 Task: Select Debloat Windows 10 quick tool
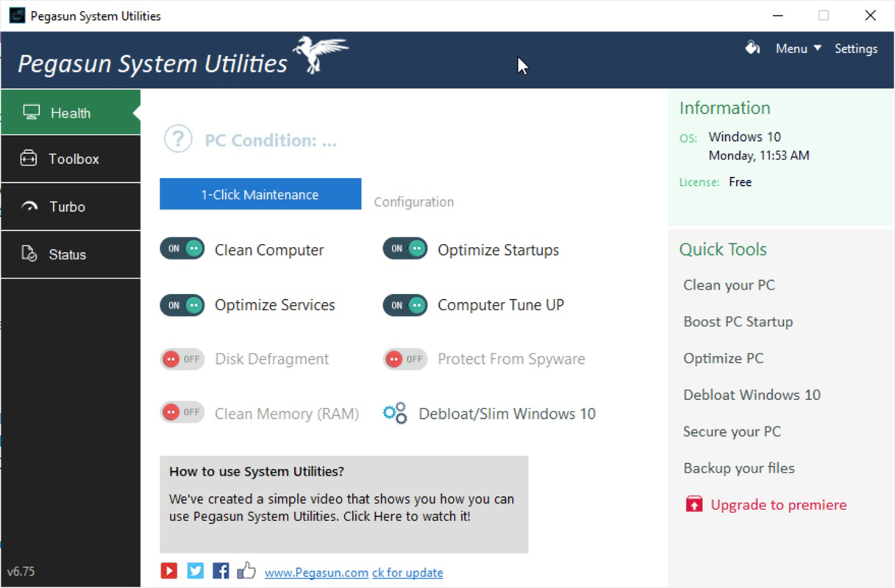point(752,395)
